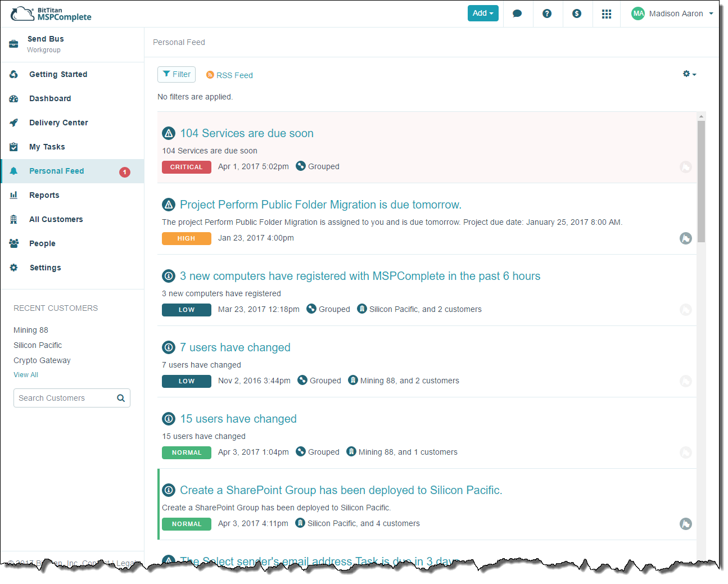This screenshot has width=728, height=584.
Task: Click View All customers link
Action: pos(26,375)
